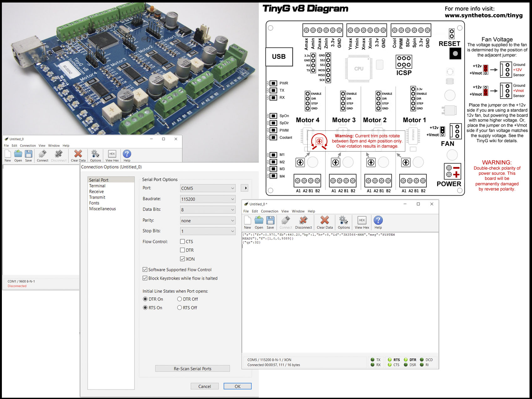Click the RTS status LED indicator
532x399 pixels.
[x=390, y=360]
